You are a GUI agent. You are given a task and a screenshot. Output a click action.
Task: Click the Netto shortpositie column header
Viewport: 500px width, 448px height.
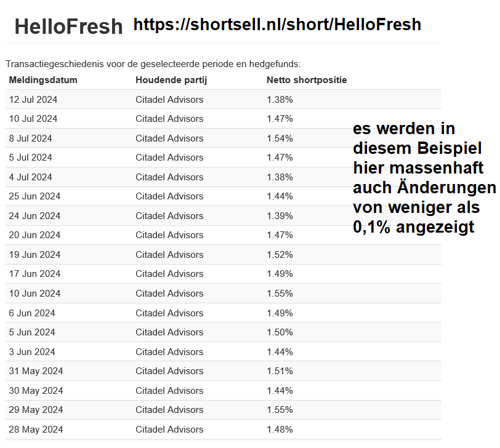coord(307,80)
